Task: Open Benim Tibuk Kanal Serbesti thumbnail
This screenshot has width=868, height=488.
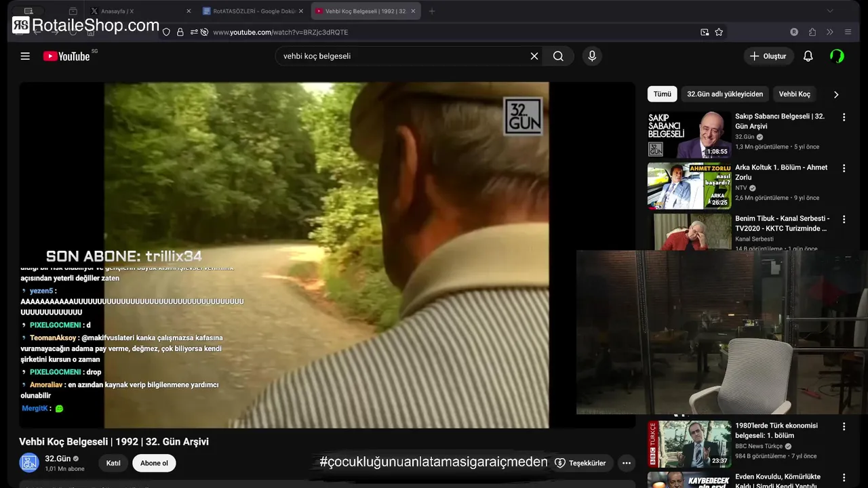Action: point(689,232)
